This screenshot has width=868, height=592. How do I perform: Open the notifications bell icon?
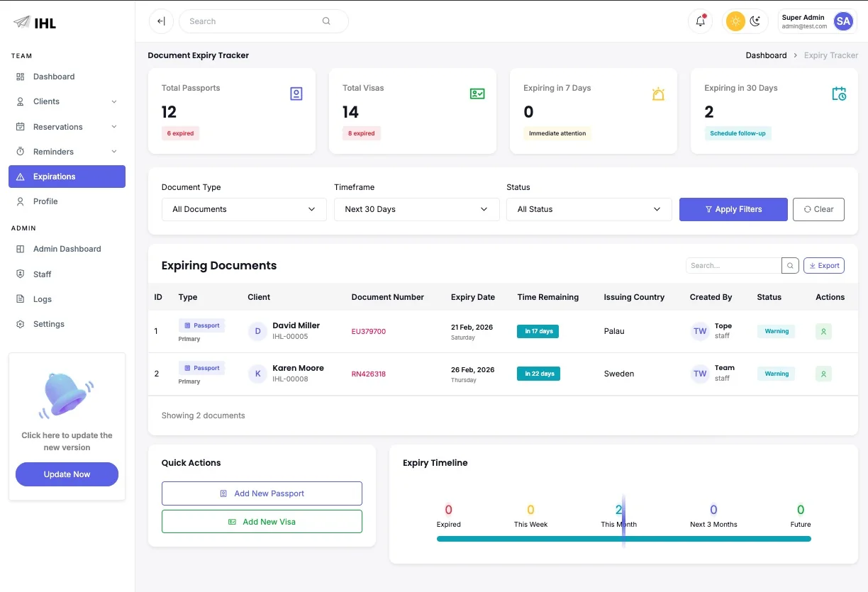coord(700,21)
